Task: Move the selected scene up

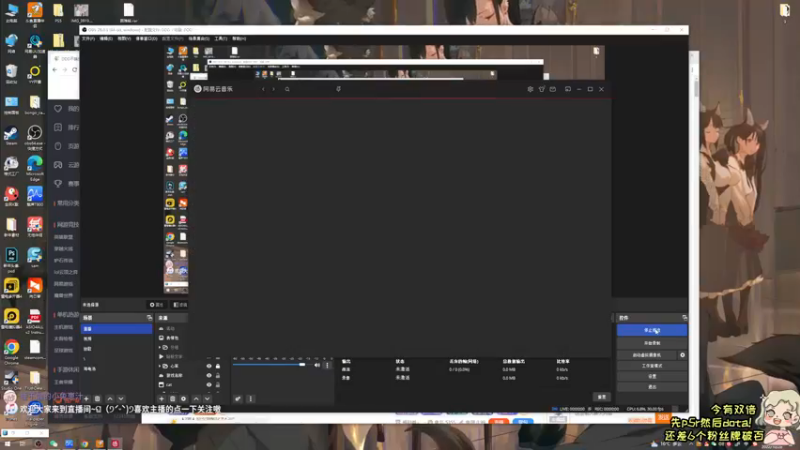Action: pyautogui.click(x=110, y=398)
